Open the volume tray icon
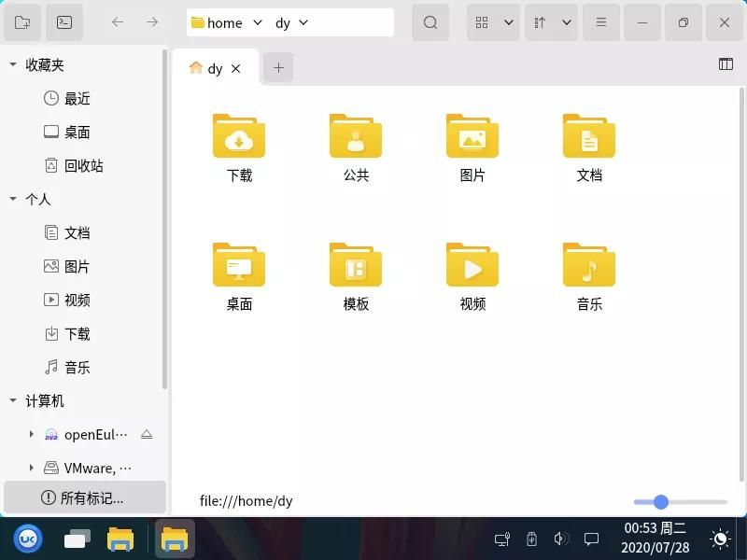The height and width of the screenshot is (560, 747). (561, 539)
